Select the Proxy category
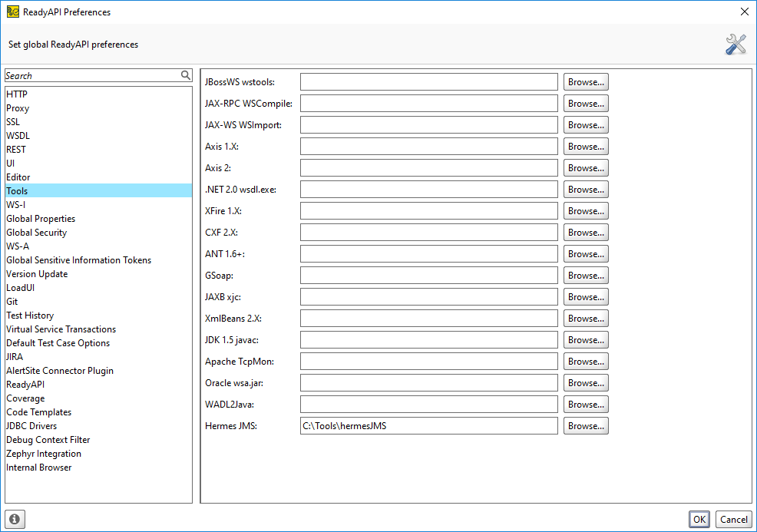Image resolution: width=757 pixels, height=532 pixels. [98, 108]
